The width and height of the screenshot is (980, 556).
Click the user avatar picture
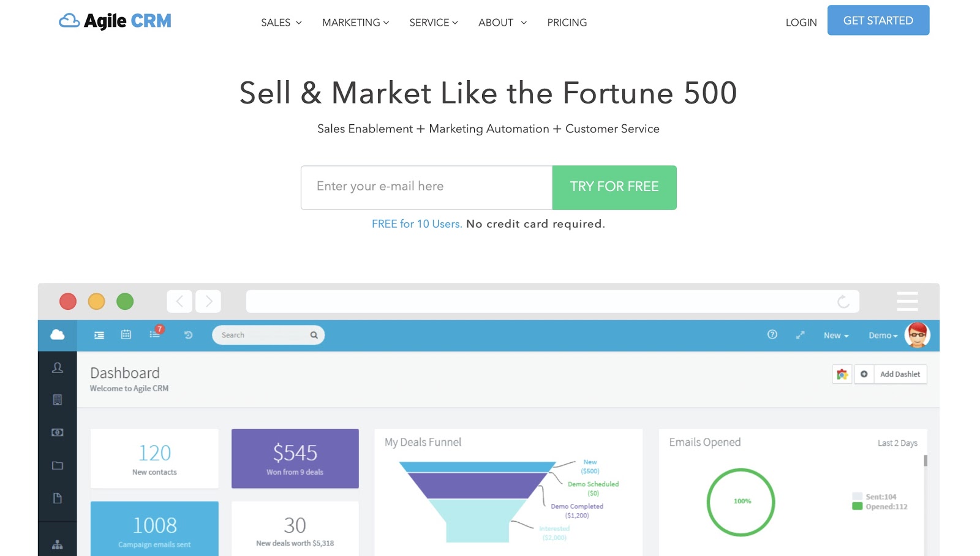pyautogui.click(x=917, y=335)
